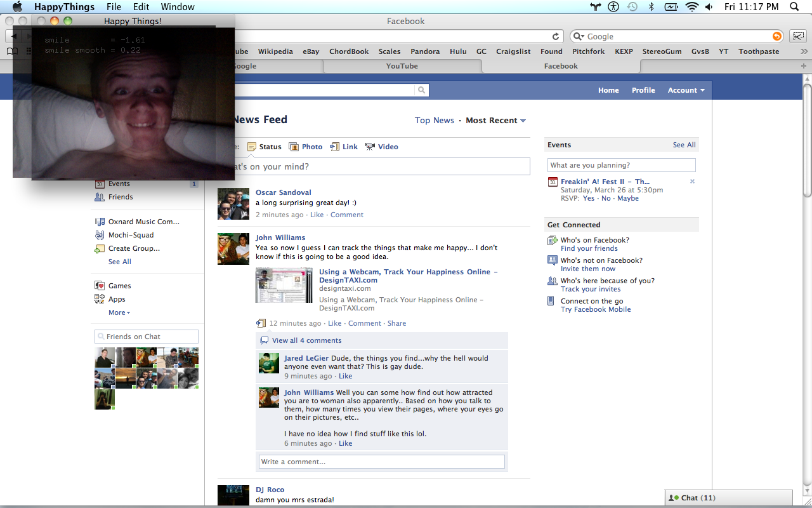Expand the Account dropdown menu
The height and width of the screenshot is (508, 812).
pos(686,90)
